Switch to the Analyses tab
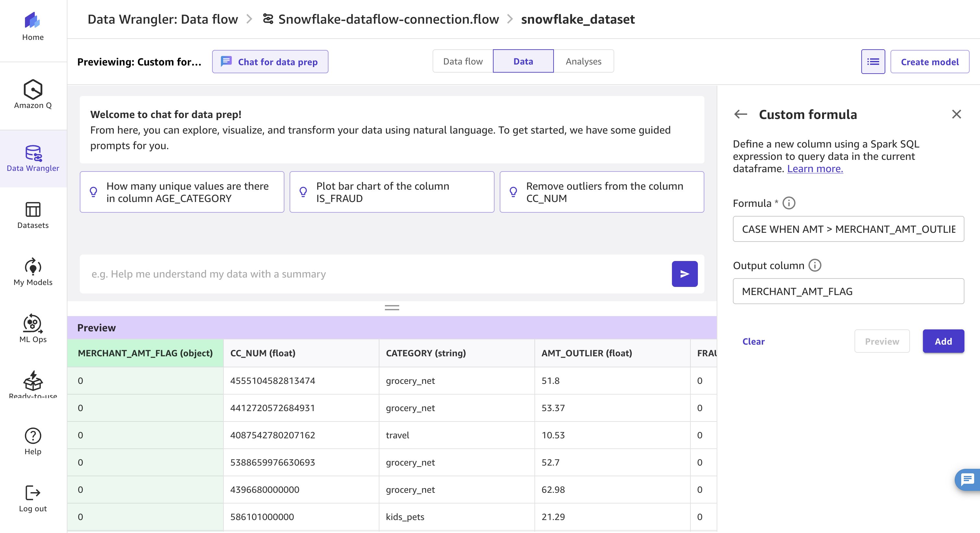This screenshot has height=533, width=980. (584, 61)
